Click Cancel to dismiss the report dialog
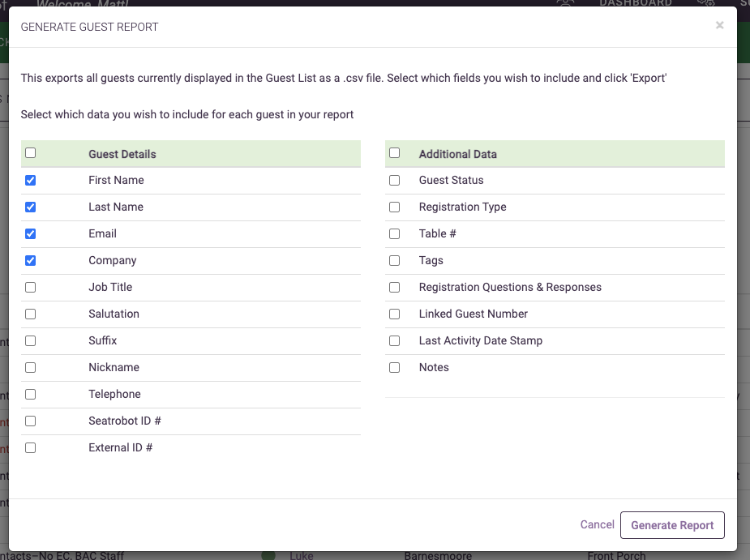Screen dimensions: 750x560 click(597, 525)
